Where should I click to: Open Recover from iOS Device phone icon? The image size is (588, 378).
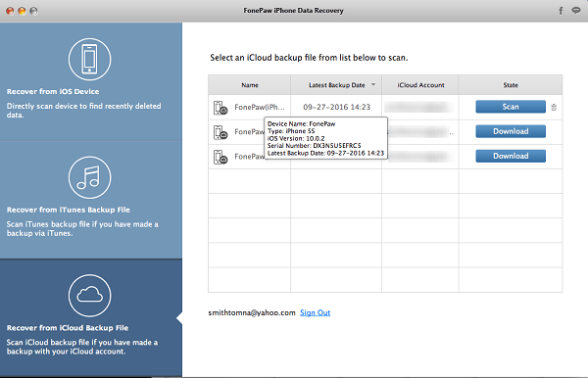click(89, 59)
